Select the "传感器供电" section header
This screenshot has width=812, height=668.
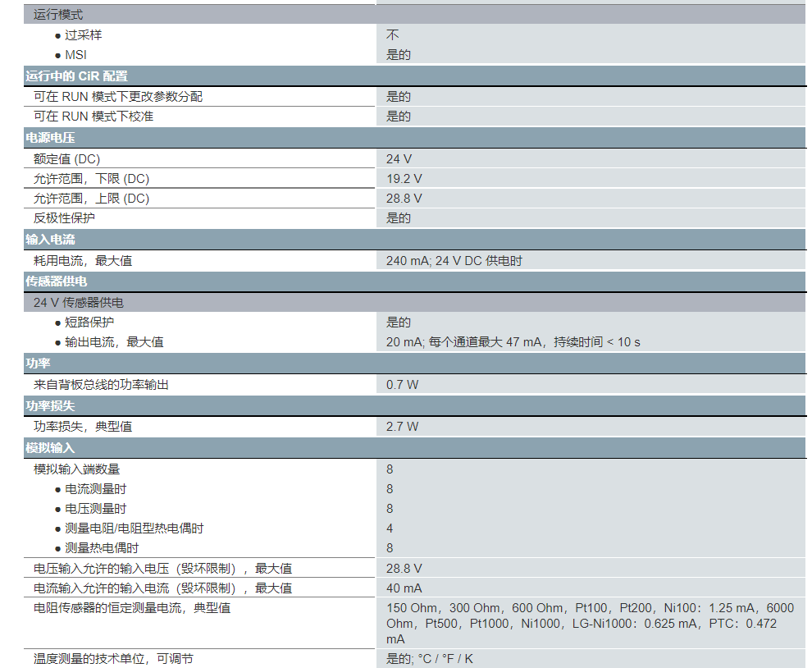coord(57,281)
